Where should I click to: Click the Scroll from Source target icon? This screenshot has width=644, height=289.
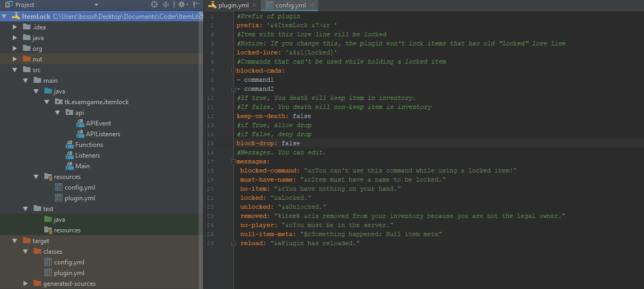pos(154,4)
